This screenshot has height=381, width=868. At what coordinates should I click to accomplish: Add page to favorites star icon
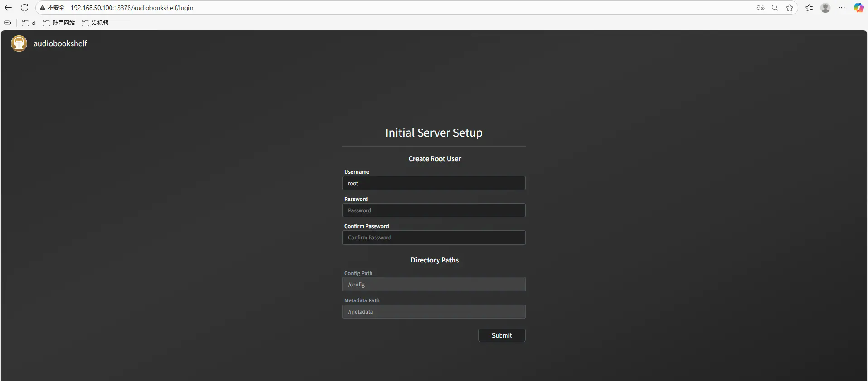790,8
